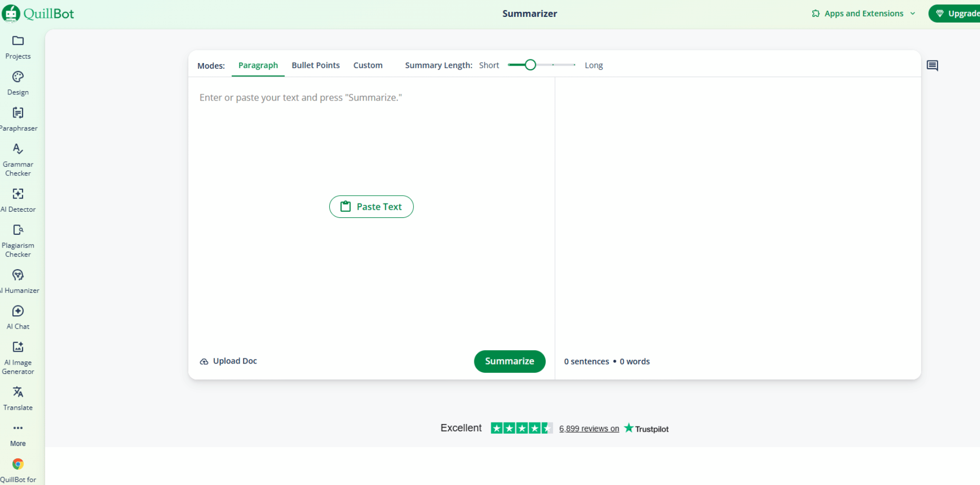Click the Upgrade button
The height and width of the screenshot is (485, 980).
954,14
